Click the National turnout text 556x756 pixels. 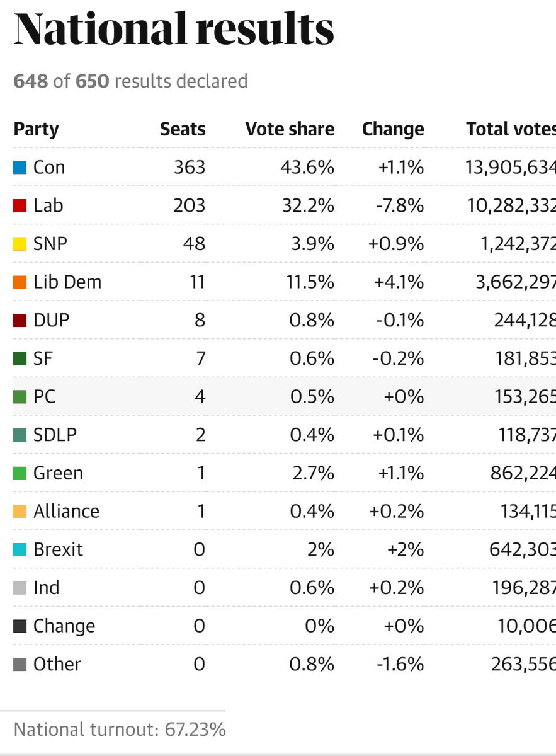(120, 730)
